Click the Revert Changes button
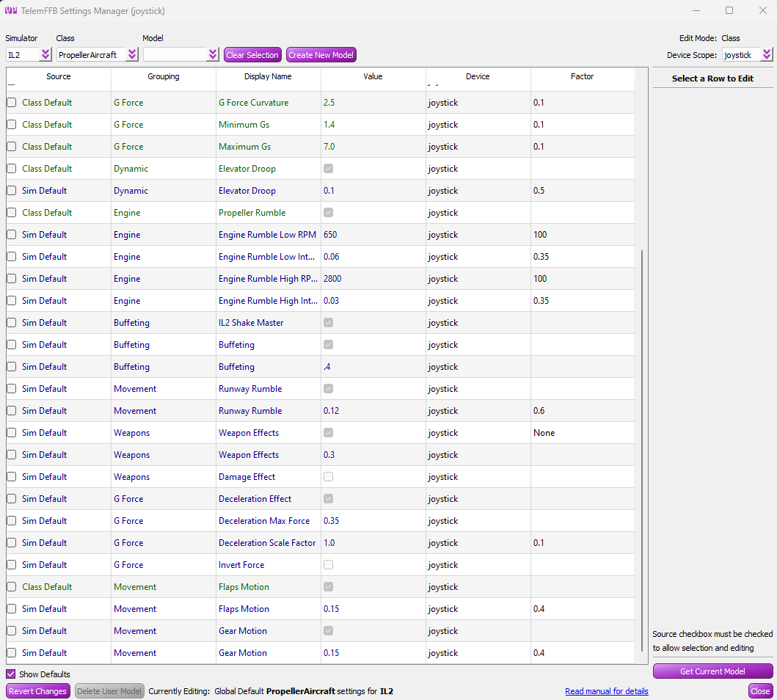The height and width of the screenshot is (700, 777). coord(38,691)
